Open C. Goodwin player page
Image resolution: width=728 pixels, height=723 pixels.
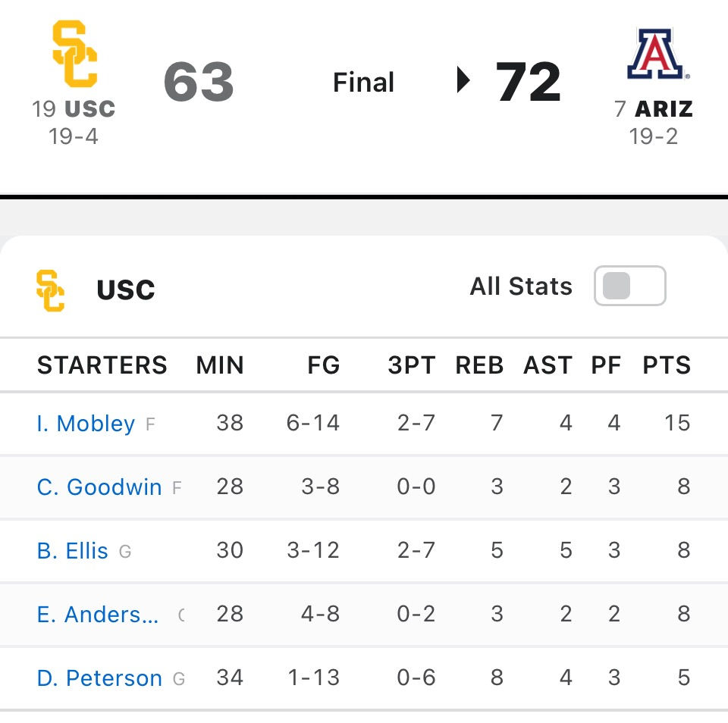click(x=99, y=487)
